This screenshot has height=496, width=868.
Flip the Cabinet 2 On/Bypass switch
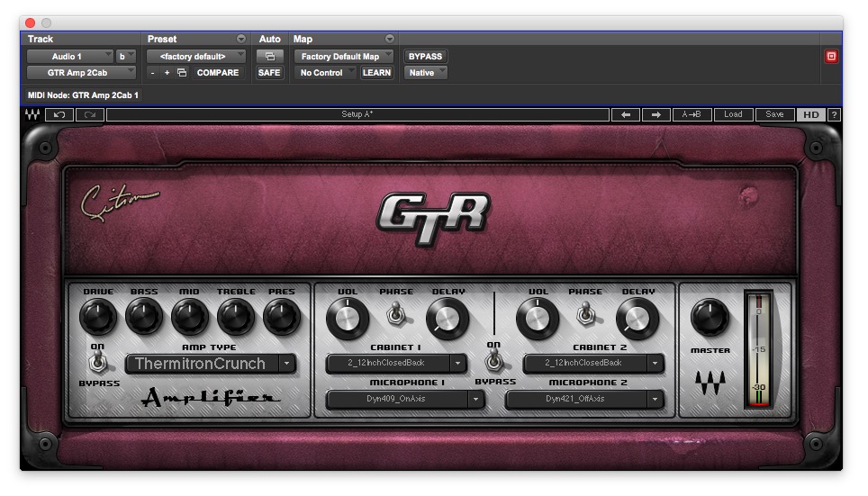(x=493, y=362)
